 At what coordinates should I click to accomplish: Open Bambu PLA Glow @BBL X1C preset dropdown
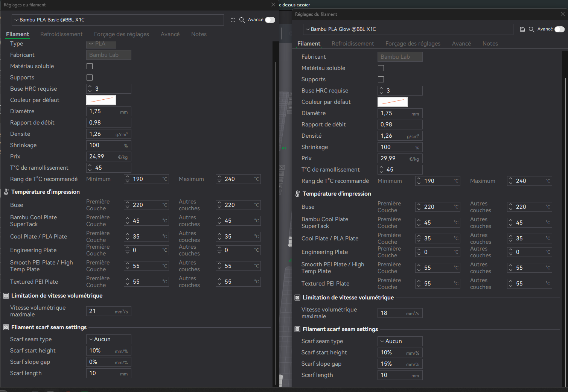[408, 29]
